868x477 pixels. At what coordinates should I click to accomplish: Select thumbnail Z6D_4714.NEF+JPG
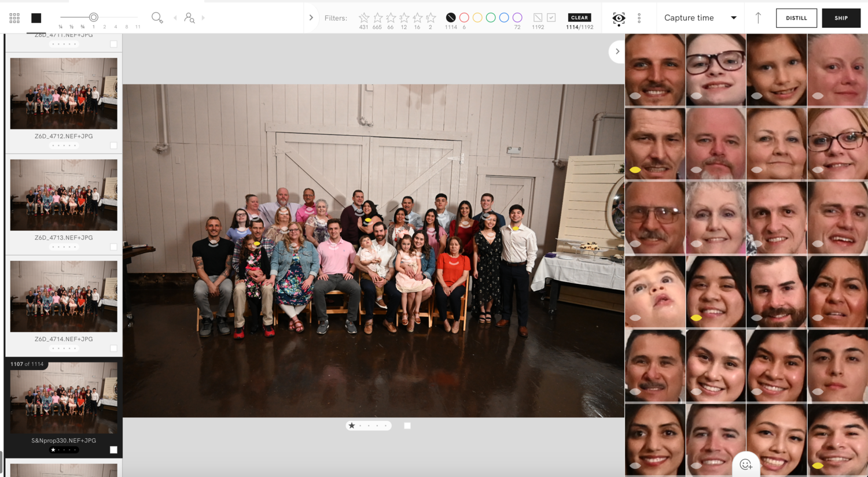(64, 296)
